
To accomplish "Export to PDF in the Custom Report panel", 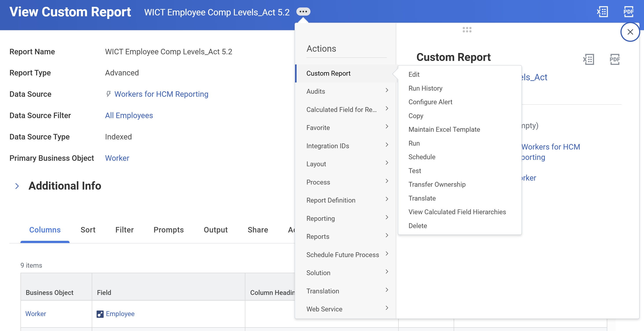I will click(615, 59).
